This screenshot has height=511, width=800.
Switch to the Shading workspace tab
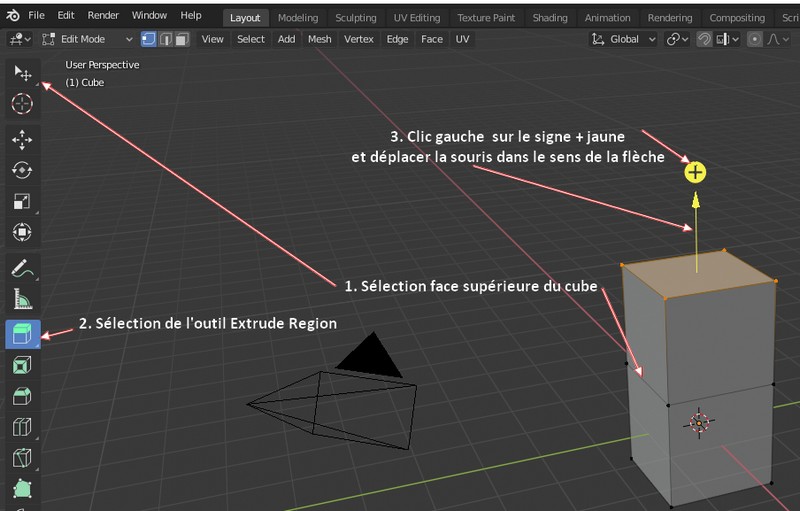(x=550, y=18)
